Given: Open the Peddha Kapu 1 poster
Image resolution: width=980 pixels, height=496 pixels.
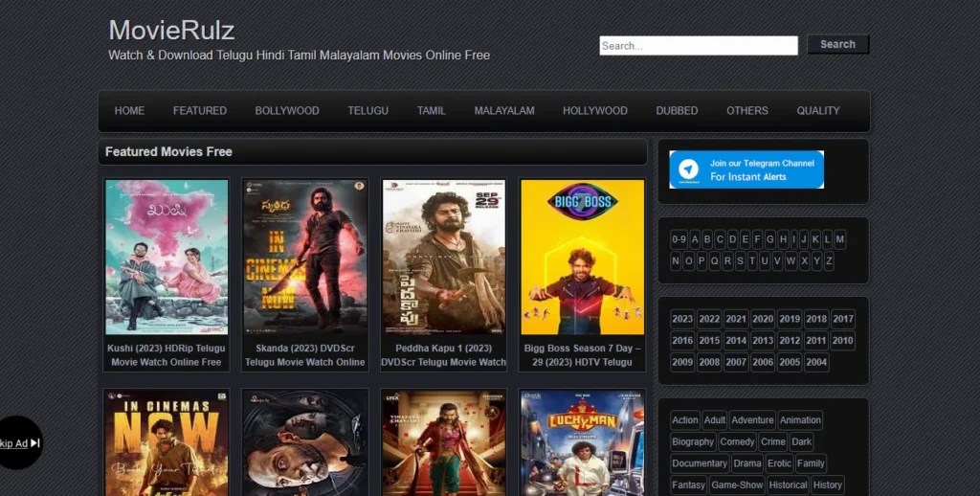Looking at the screenshot, I should [443, 257].
